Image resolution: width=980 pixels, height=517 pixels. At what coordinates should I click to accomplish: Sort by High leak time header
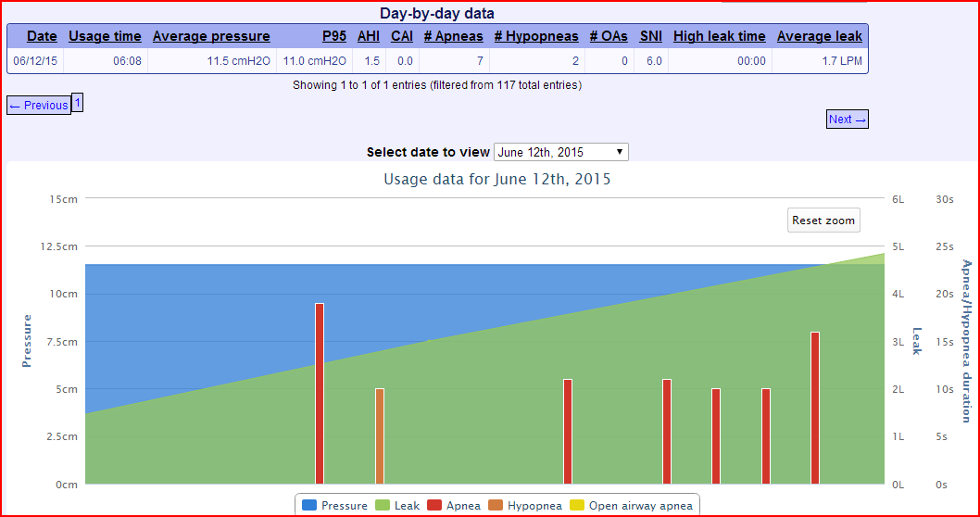coord(719,36)
